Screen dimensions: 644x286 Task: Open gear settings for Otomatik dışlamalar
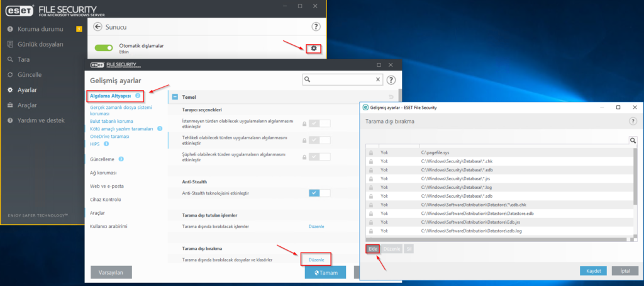point(314,48)
